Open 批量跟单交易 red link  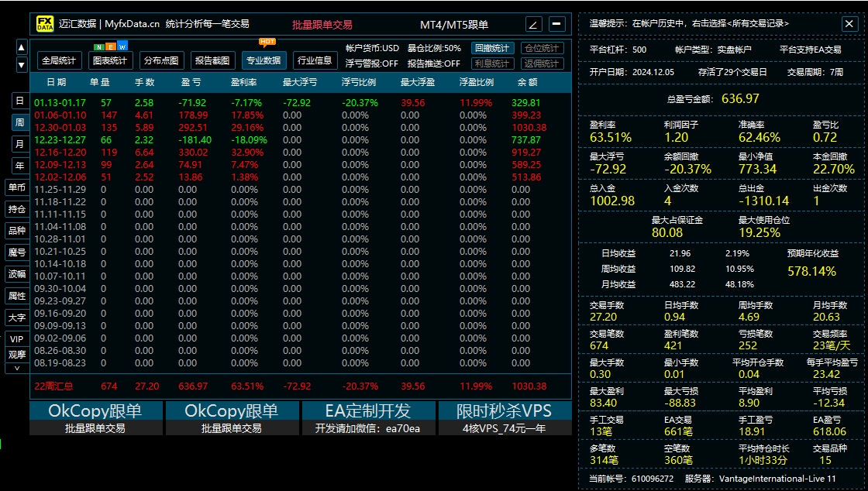[322, 25]
